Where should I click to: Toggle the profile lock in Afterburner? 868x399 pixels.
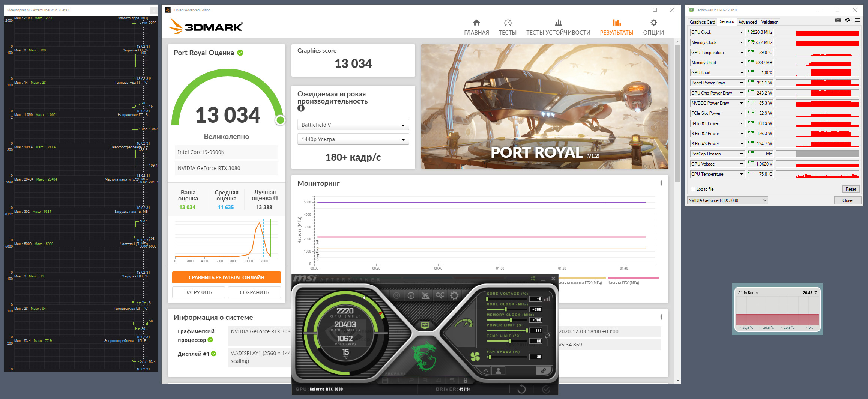[465, 380]
